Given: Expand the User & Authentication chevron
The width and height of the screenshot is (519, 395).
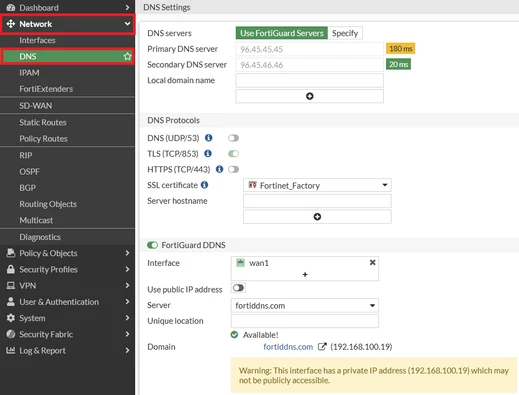Looking at the screenshot, I should 127,302.
